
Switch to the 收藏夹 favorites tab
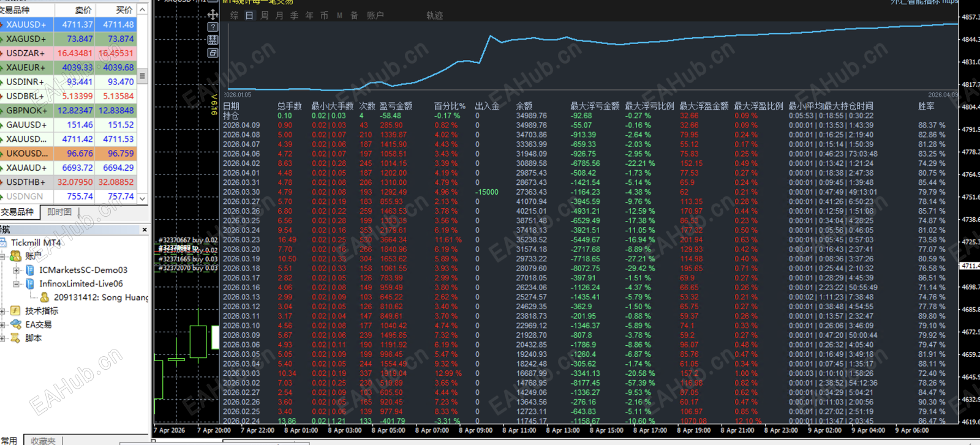pos(43,440)
